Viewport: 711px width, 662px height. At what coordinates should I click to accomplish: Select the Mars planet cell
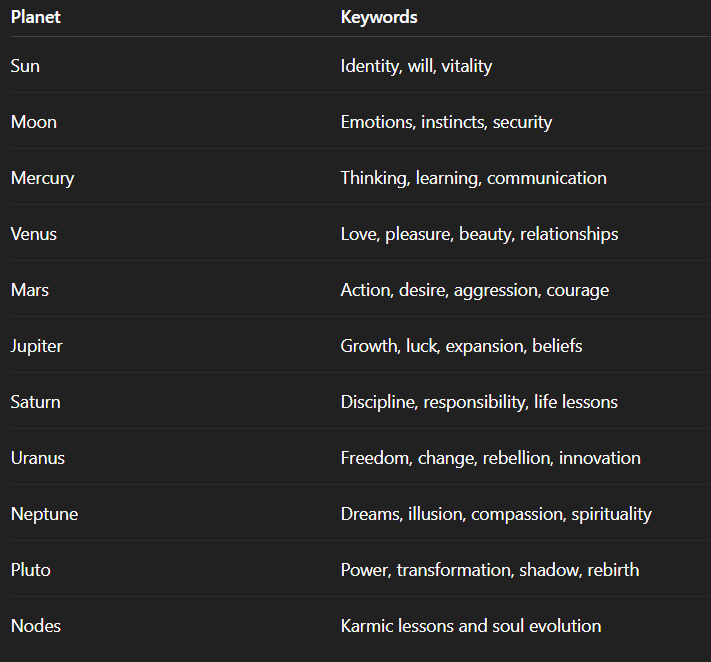[30, 290]
